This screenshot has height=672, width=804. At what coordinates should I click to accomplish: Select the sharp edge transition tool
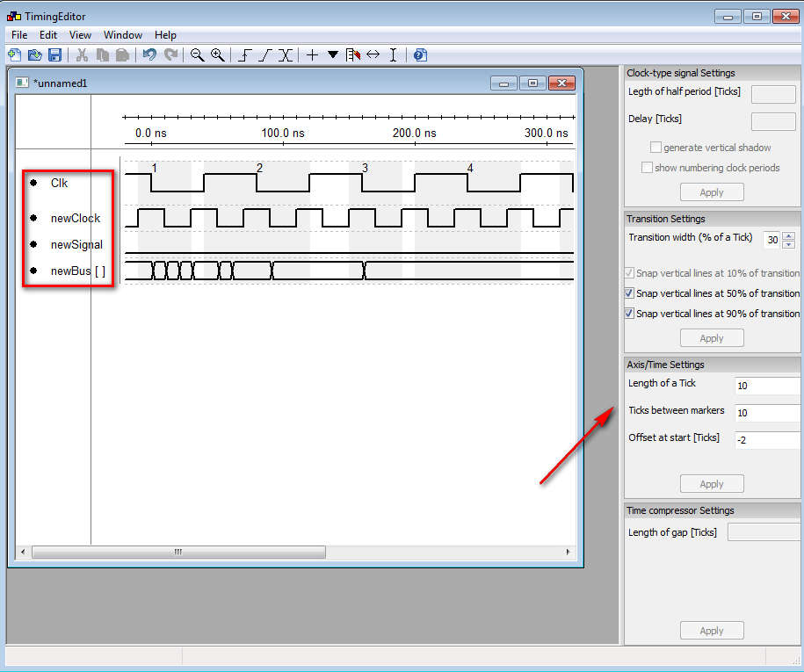245,54
